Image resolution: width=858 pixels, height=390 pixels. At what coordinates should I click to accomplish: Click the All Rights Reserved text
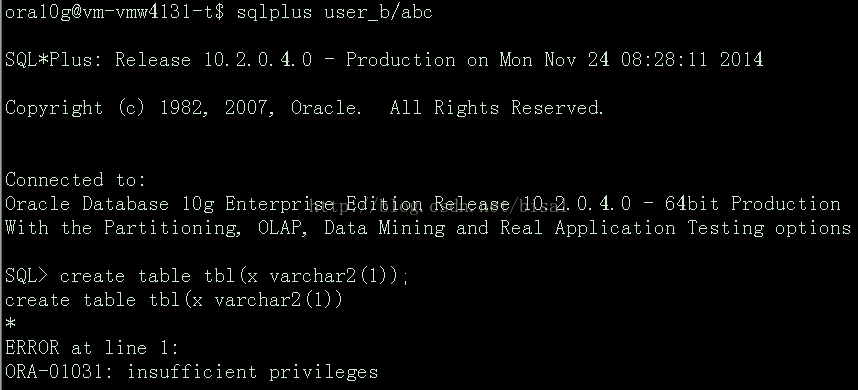[x=496, y=108]
